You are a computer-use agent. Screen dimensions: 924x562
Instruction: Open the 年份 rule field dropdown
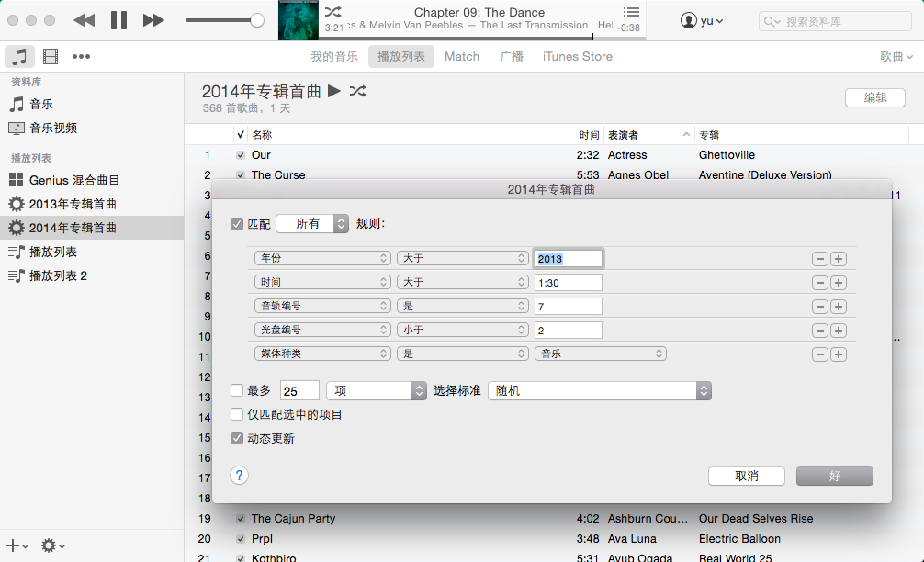click(322, 258)
